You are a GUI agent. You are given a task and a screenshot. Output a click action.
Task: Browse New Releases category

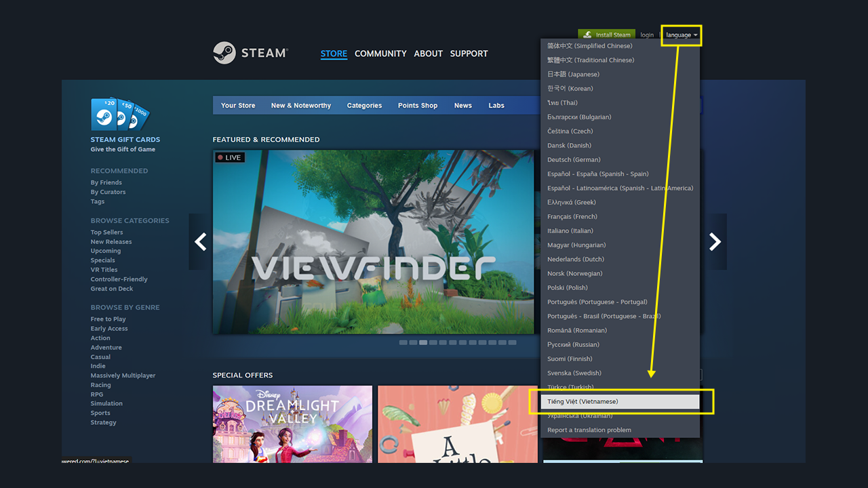click(x=111, y=242)
